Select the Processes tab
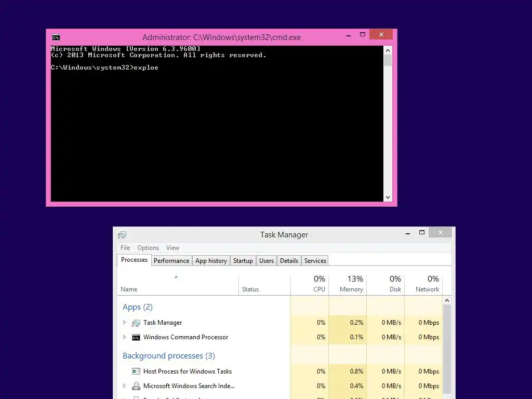Viewport: 532px width, 399px height. tap(135, 260)
